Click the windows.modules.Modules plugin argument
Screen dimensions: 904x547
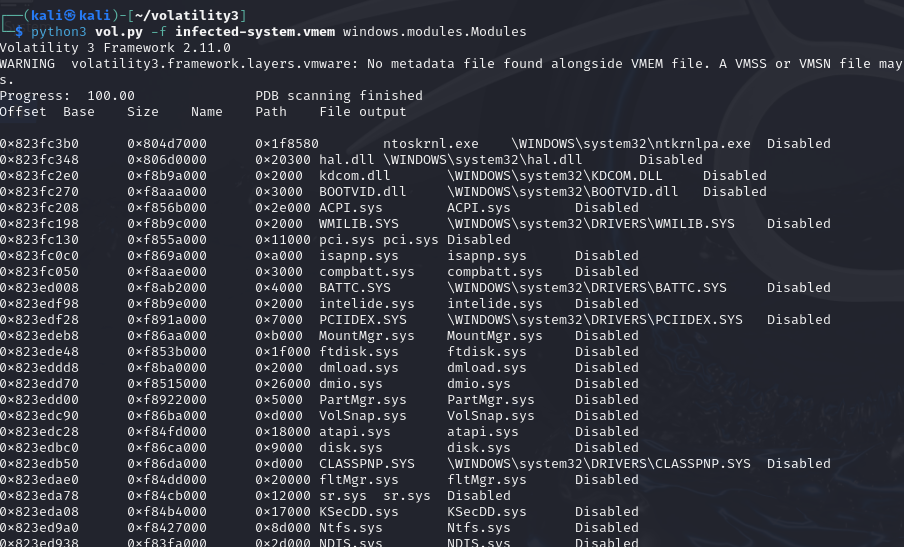pyautogui.click(x=434, y=32)
